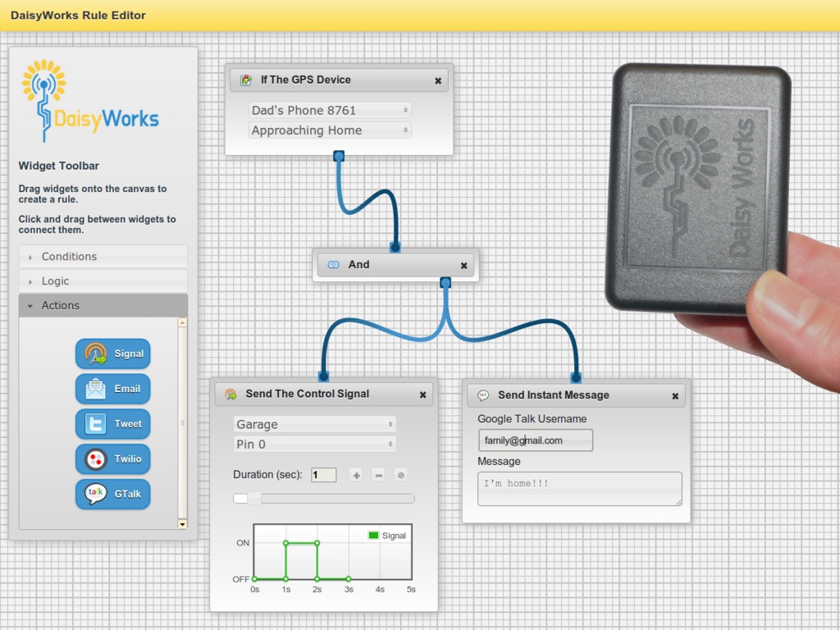The height and width of the screenshot is (630, 840).
Task: Click the Send Instant Message title text
Action: click(554, 395)
